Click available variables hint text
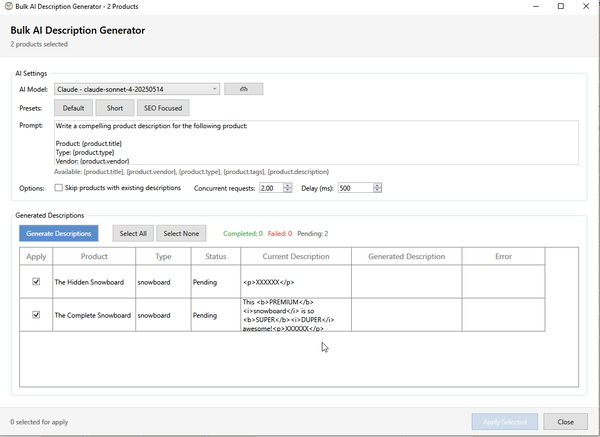Viewport: 600px width, 437px height. 191,172
